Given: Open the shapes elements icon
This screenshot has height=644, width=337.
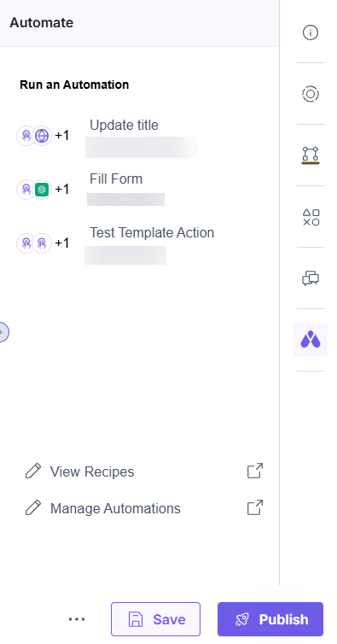Looking at the screenshot, I should [311, 217].
